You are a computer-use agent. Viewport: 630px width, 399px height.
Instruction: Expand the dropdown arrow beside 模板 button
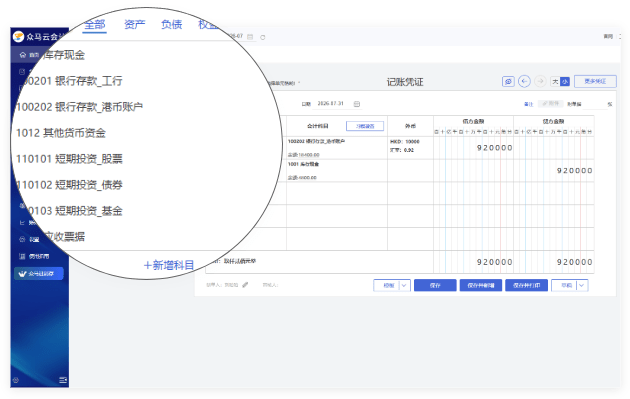pyautogui.click(x=404, y=285)
